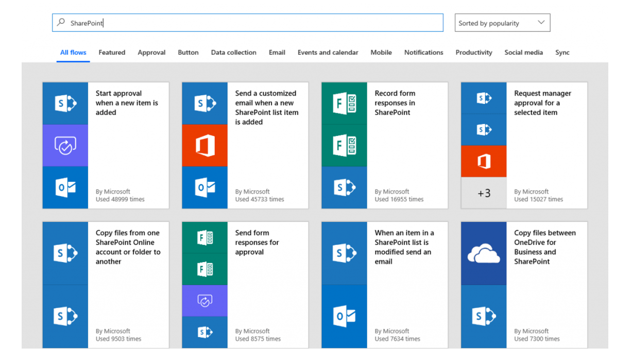Open the 'Sorted by popularity' dropdown
The image size is (632, 364).
[x=502, y=23]
